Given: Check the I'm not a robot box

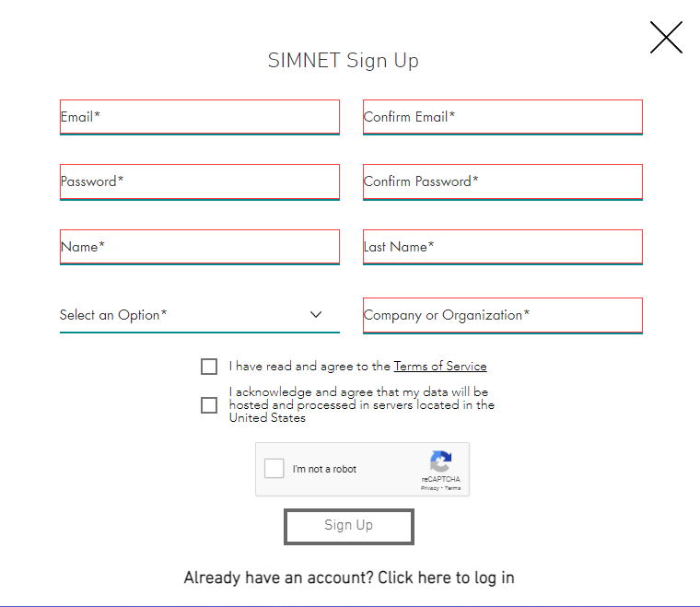Looking at the screenshot, I should tap(274, 469).
